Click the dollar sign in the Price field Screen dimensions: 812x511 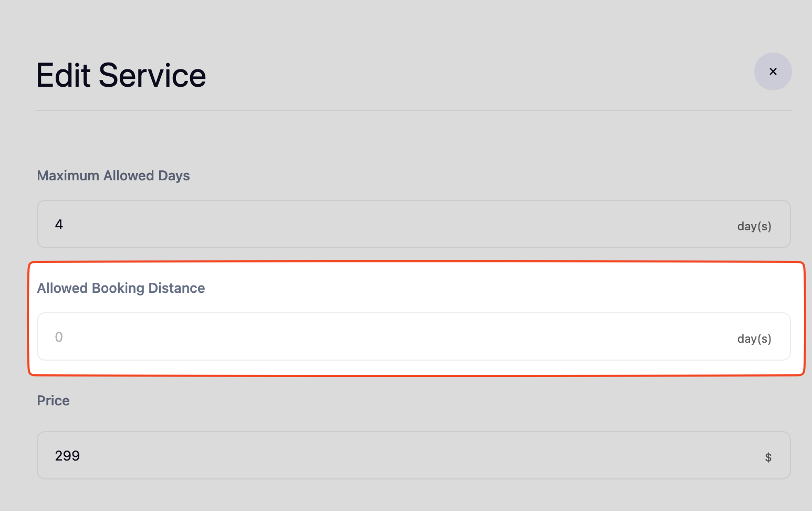click(x=768, y=457)
